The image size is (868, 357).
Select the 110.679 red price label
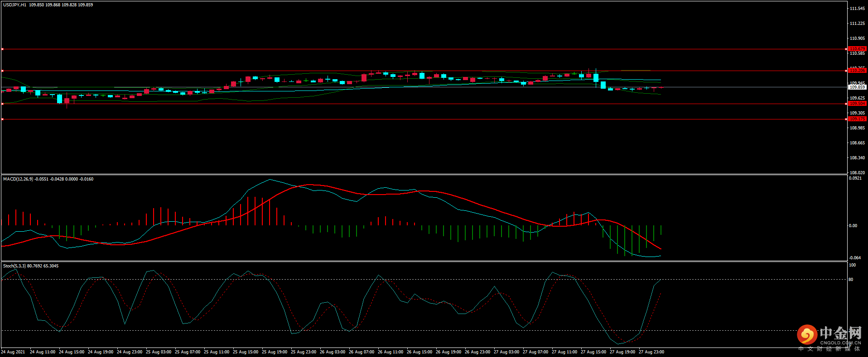pos(857,48)
